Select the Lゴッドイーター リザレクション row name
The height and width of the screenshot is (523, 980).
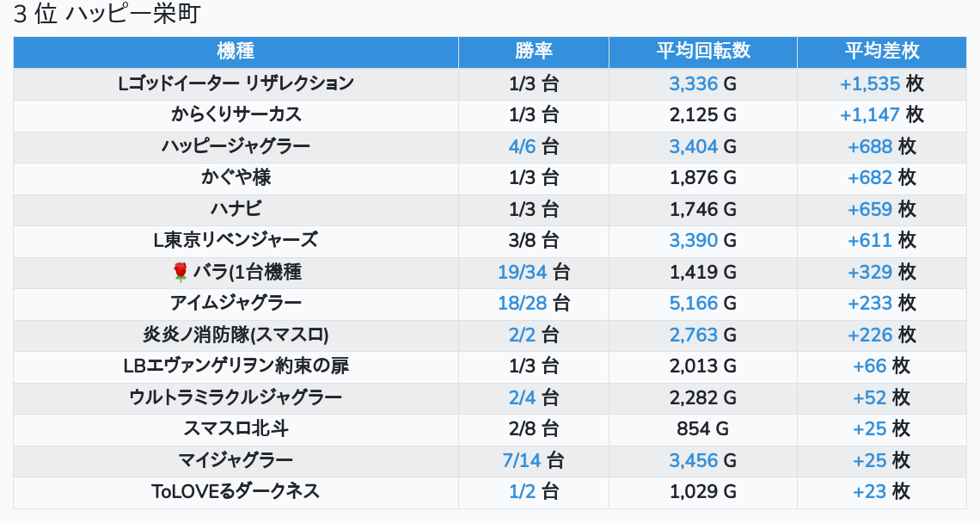point(236,83)
